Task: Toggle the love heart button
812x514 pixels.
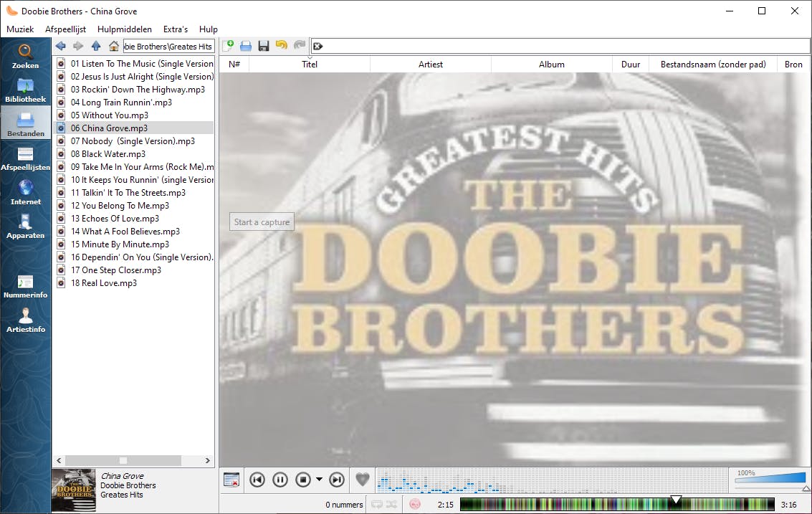Action: pos(363,479)
